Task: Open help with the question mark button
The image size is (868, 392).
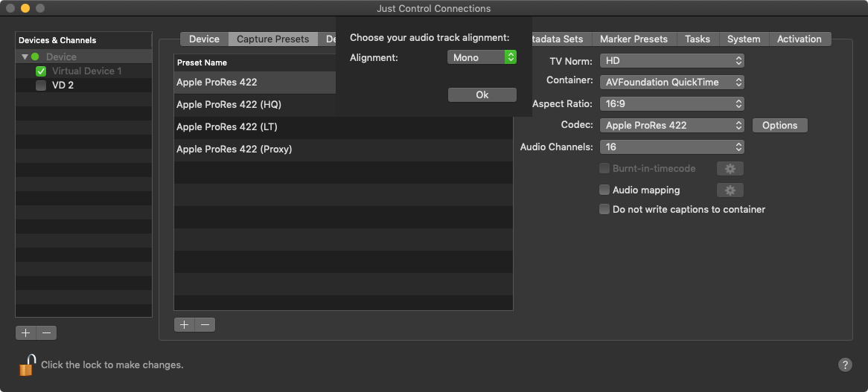Action: tap(845, 365)
